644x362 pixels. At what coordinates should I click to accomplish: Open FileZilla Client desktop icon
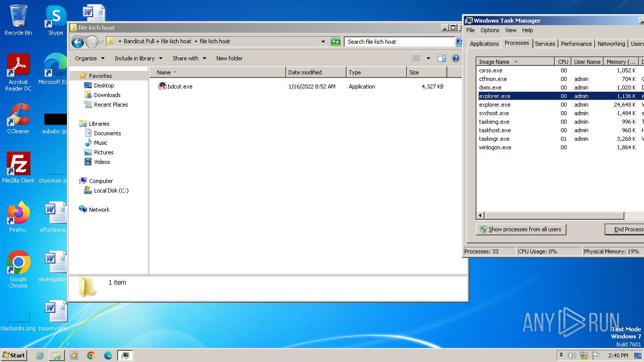(18, 168)
